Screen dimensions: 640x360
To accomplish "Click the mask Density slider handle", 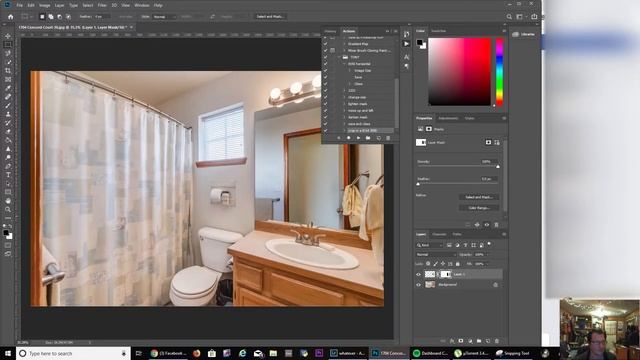I will [498, 167].
